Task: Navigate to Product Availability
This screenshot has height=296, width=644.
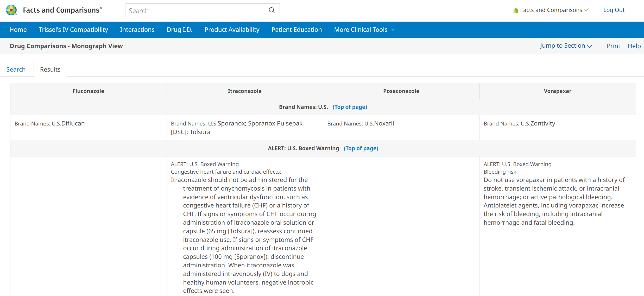Action: coord(232,30)
